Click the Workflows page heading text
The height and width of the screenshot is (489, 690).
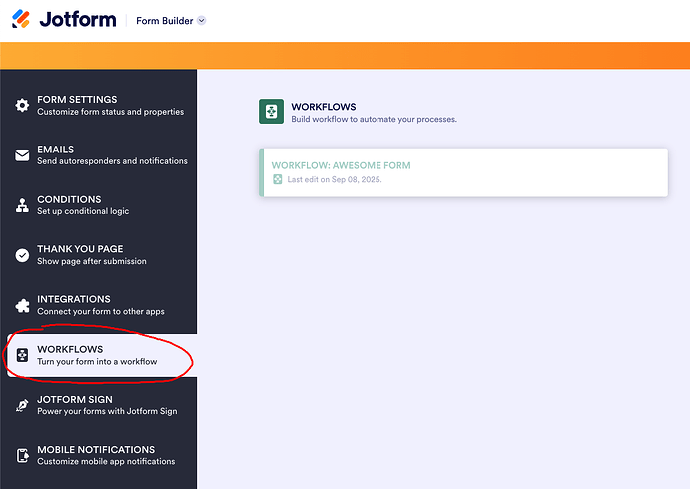coord(324,107)
